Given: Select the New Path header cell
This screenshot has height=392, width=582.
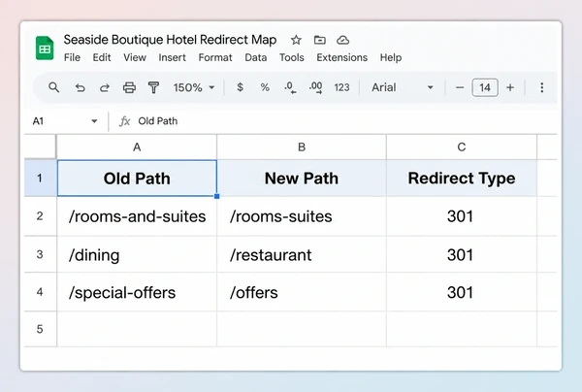Looking at the screenshot, I should (302, 179).
